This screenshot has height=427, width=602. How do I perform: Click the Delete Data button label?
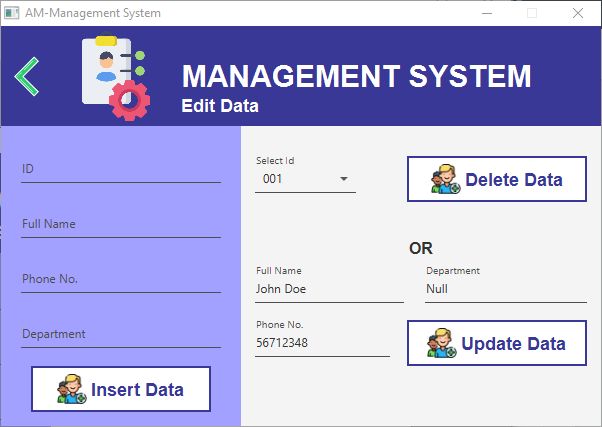(514, 180)
